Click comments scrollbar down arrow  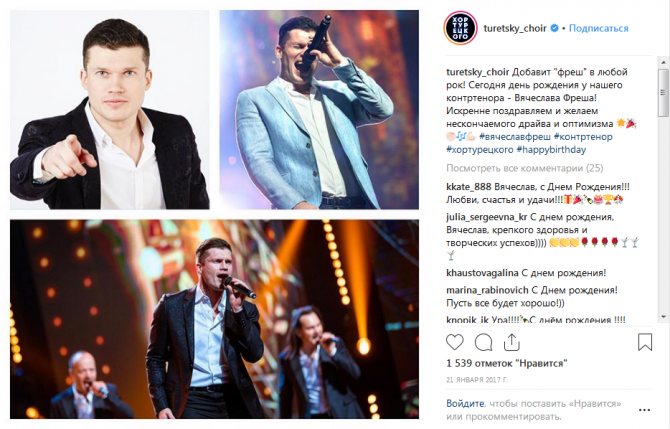coord(664,317)
